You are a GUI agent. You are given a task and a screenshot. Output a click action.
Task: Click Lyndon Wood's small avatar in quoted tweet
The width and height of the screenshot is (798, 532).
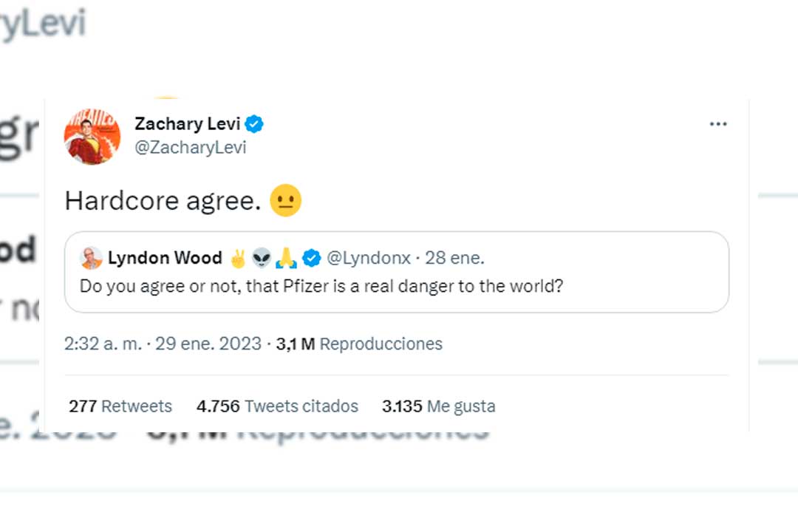[92, 258]
